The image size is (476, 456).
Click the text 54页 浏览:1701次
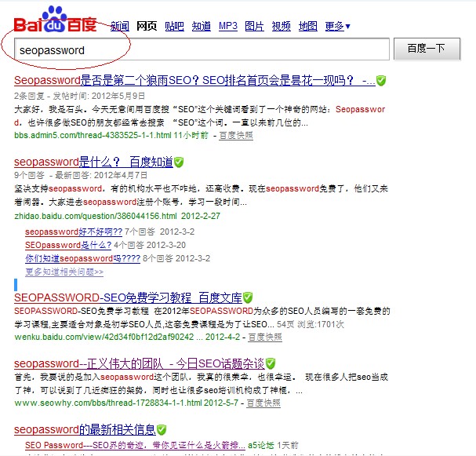click(x=311, y=324)
